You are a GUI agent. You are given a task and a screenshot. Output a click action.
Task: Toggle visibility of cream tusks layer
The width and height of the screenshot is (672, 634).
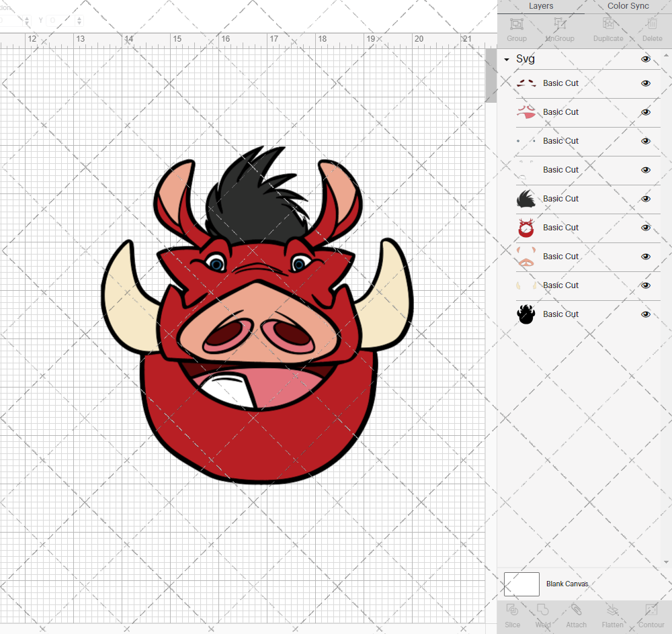tap(645, 285)
